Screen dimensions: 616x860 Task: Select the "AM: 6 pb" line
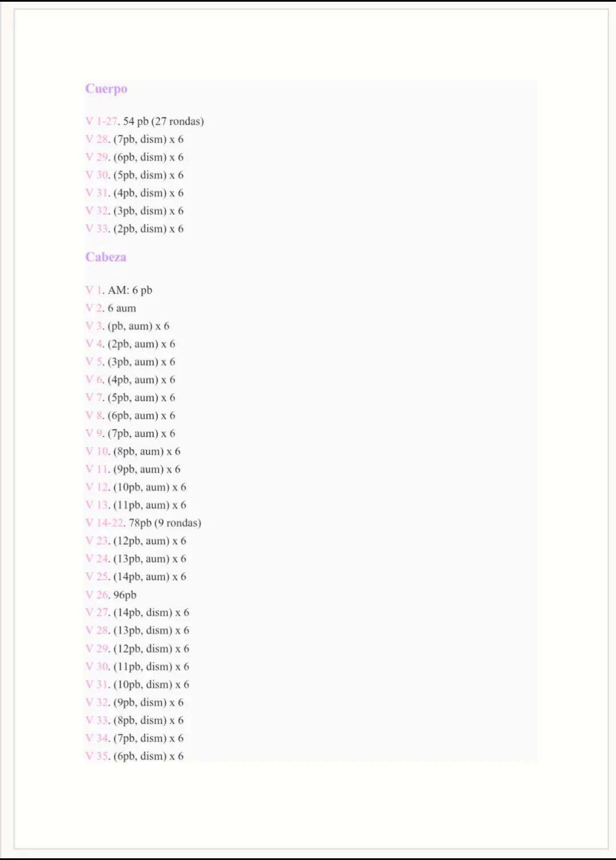130,290
